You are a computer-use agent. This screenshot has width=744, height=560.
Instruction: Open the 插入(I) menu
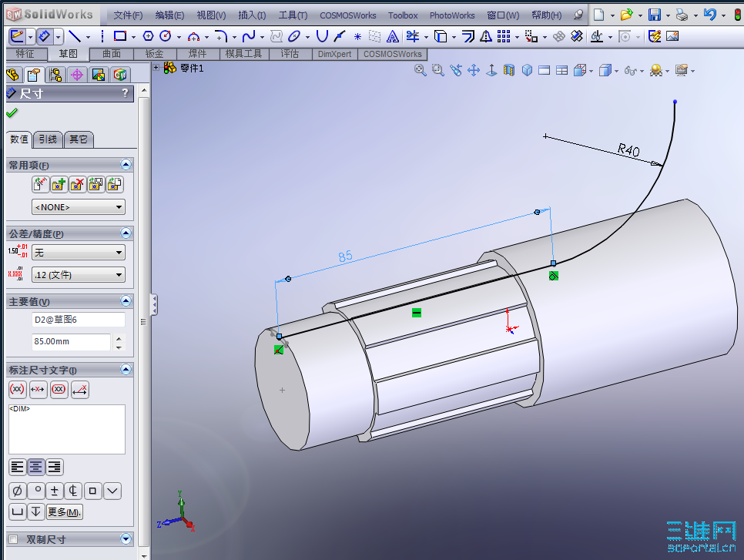(x=252, y=15)
